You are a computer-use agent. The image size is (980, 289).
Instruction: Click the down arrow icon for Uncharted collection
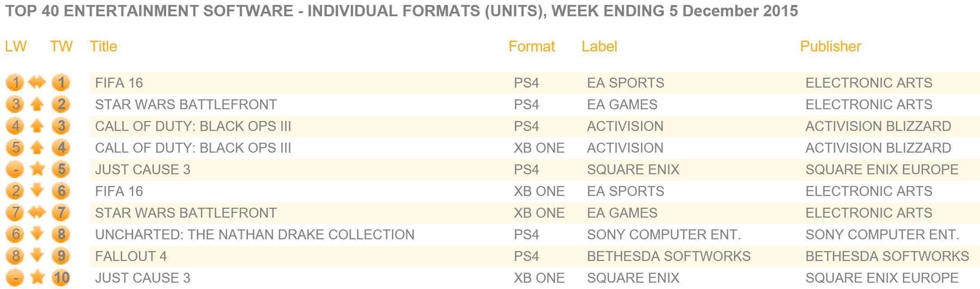[x=37, y=234]
